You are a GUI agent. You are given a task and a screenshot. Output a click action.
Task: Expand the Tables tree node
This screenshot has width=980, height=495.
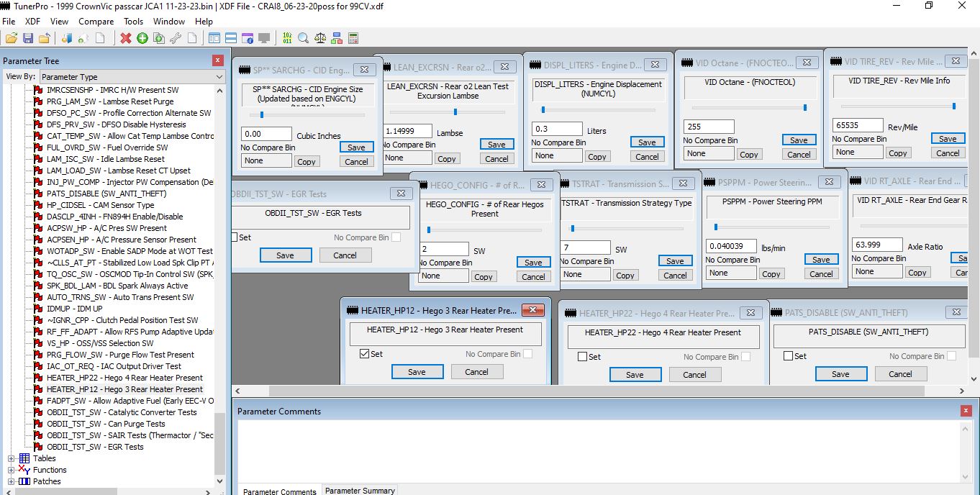click(x=12, y=458)
